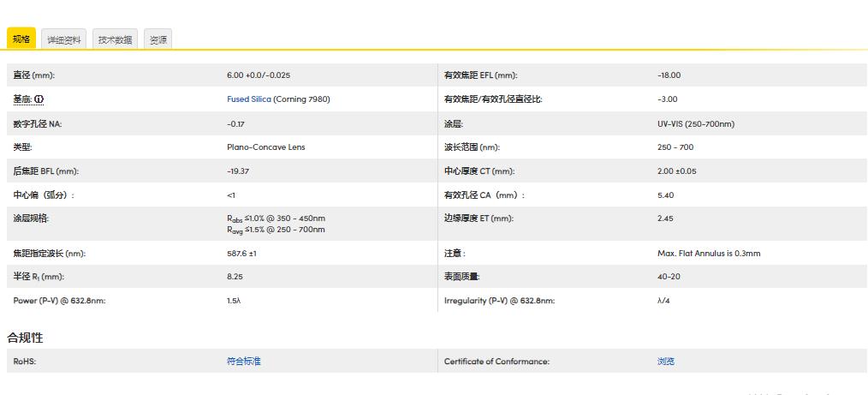This screenshot has width=868, height=395.
Task: Click the 直径 (mm) label
Action: (33, 75)
